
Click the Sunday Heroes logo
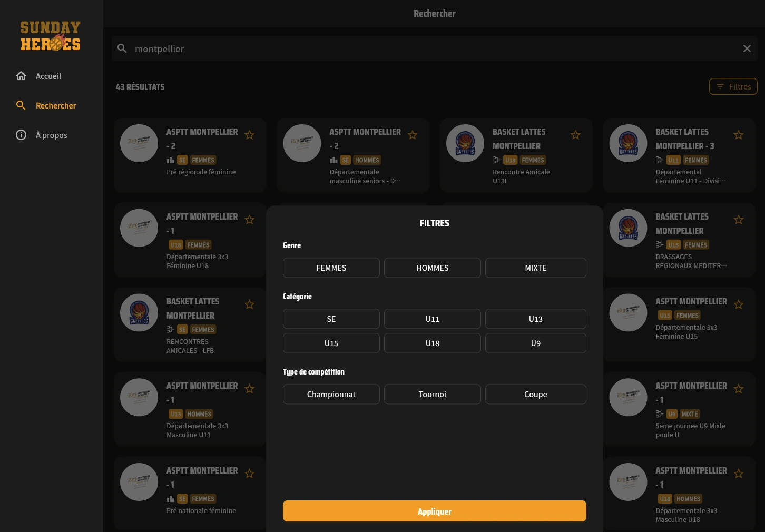point(51,36)
